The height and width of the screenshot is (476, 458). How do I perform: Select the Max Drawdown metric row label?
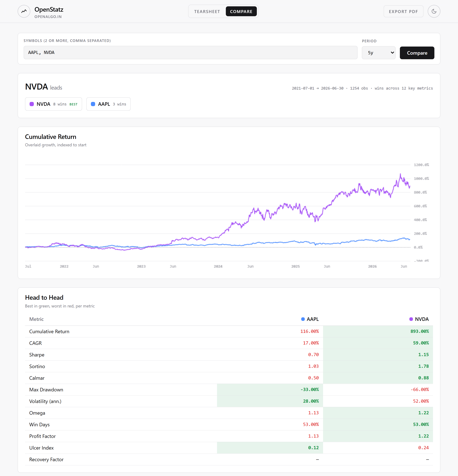click(46, 390)
